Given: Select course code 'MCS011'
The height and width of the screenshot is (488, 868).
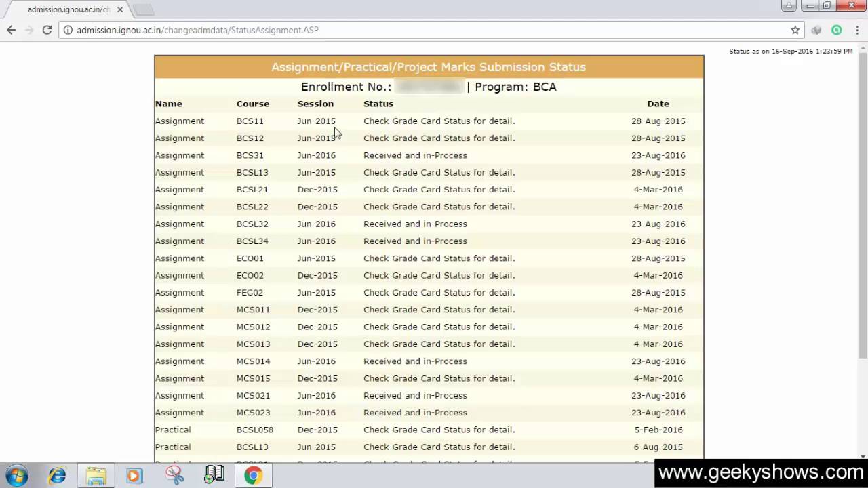Looking at the screenshot, I should click(253, 310).
